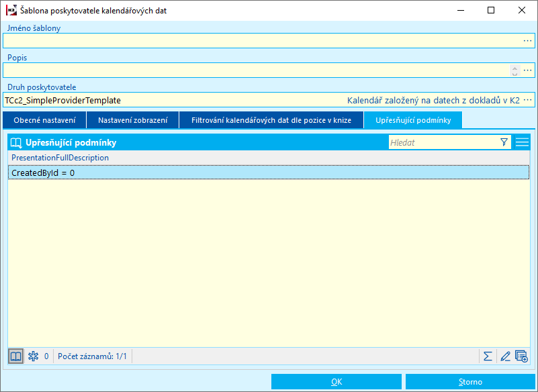Click the selected count 0 in status bar
Viewport: 538px width, 392px height.
tap(46, 356)
